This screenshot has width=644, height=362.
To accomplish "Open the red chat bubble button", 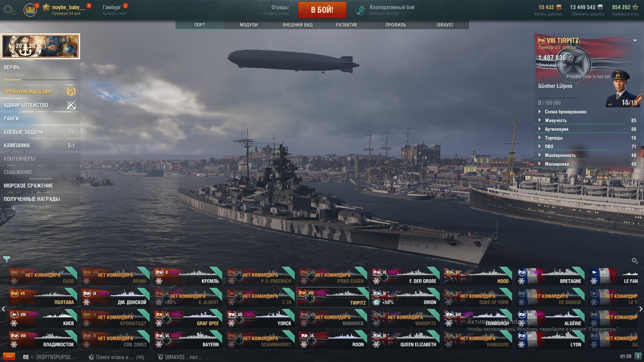I will pos(9,356).
